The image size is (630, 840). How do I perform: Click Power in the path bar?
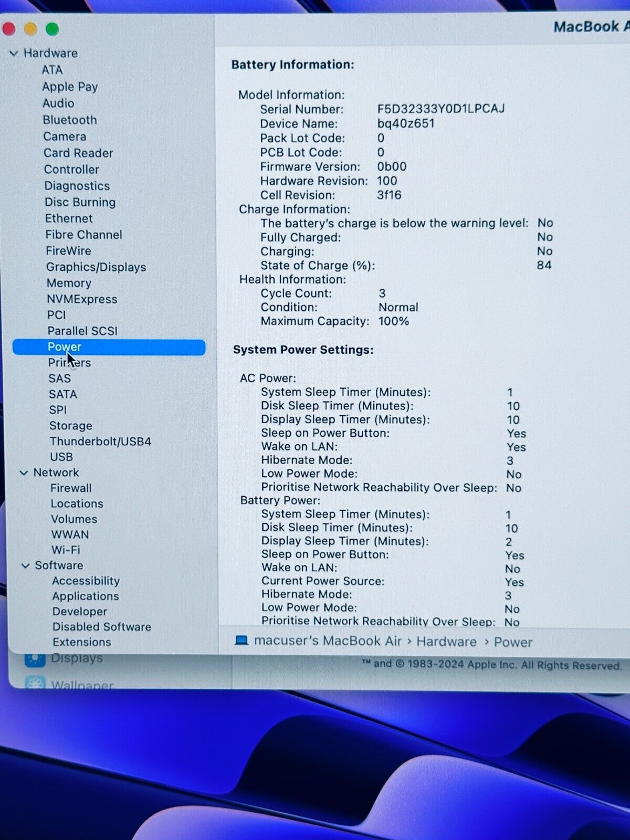click(513, 642)
